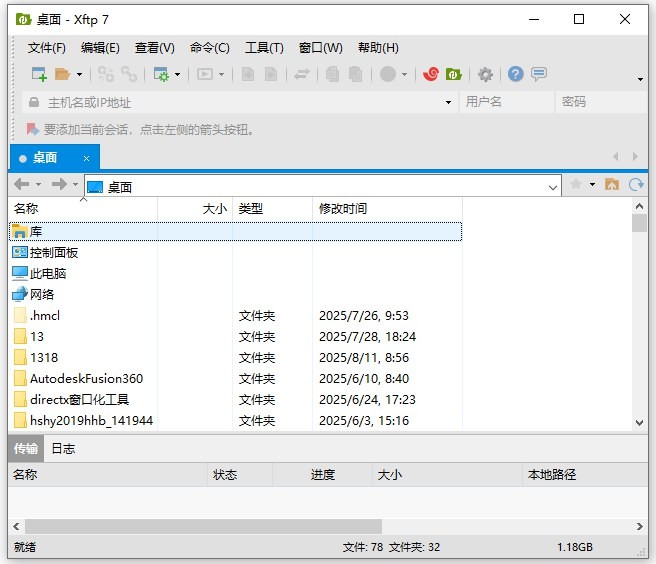Click the 密码 password field
The width and height of the screenshot is (656, 564).
(x=602, y=102)
